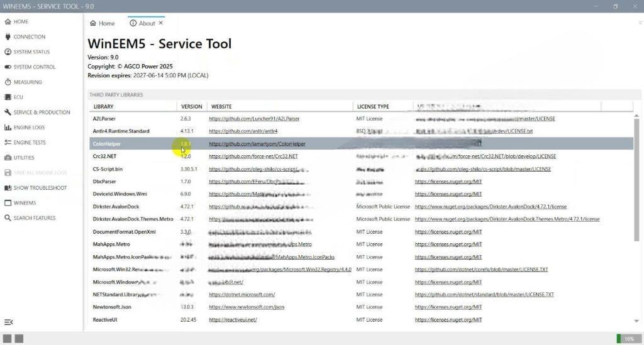
Task: Open System Status gauge icon
Action: pyautogui.click(x=8, y=52)
